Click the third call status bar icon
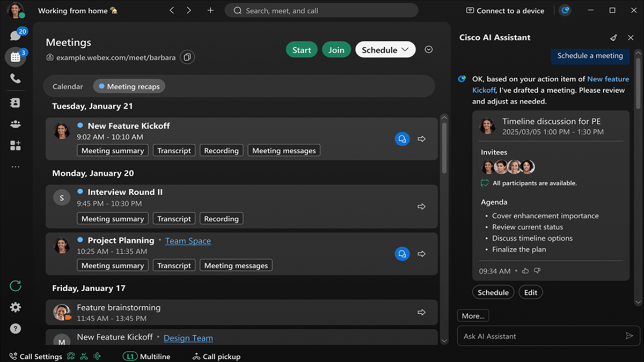The width and height of the screenshot is (644, 362). coord(97,356)
